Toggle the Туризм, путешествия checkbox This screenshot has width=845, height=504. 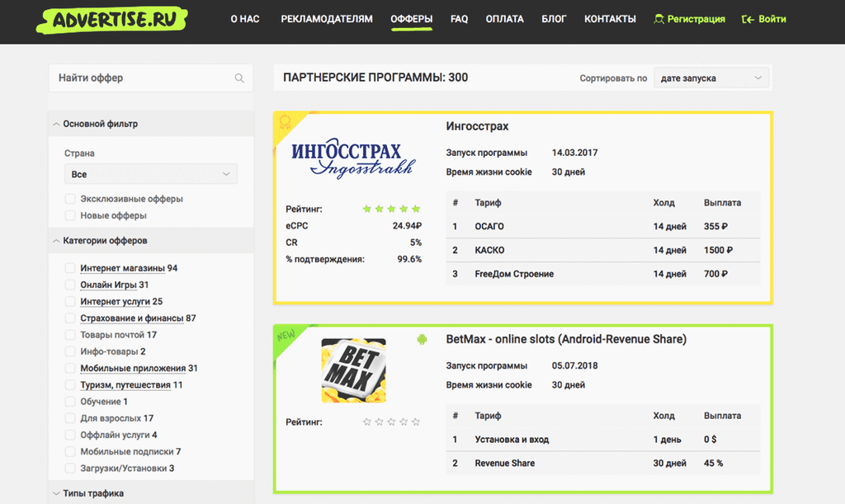(x=70, y=385)
